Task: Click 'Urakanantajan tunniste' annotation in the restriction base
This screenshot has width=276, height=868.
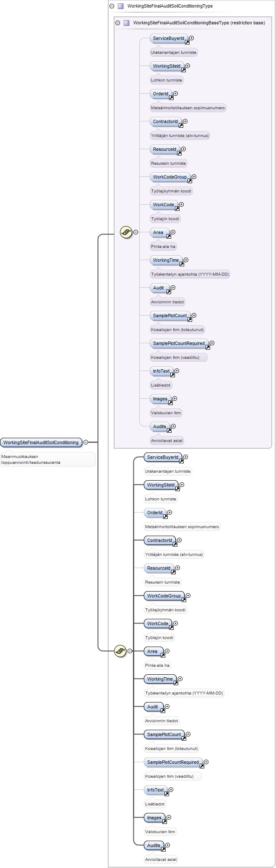Action: click(174, 53)
